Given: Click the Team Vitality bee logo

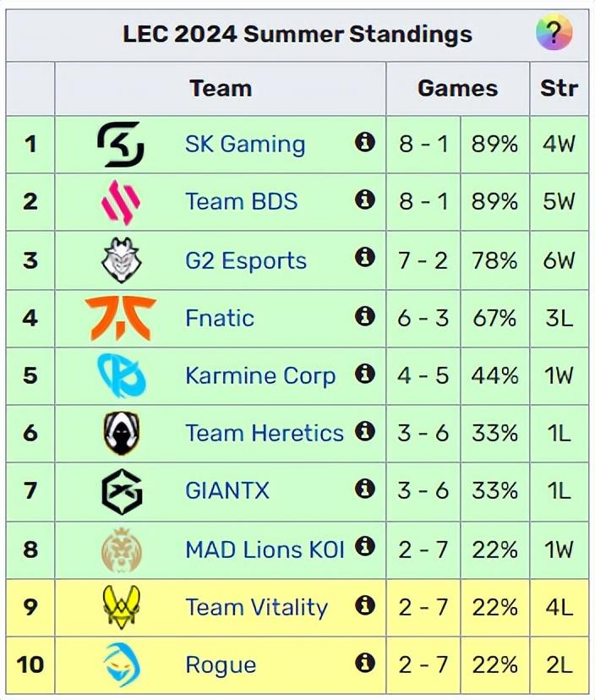Looking at the screenshot, I should (x=121, y=607).
